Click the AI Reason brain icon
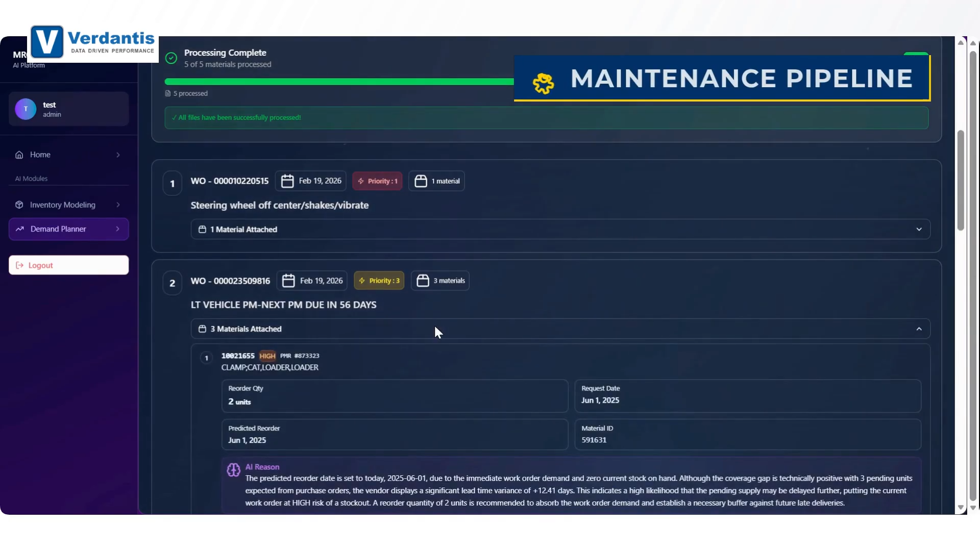 click(233, 470)
